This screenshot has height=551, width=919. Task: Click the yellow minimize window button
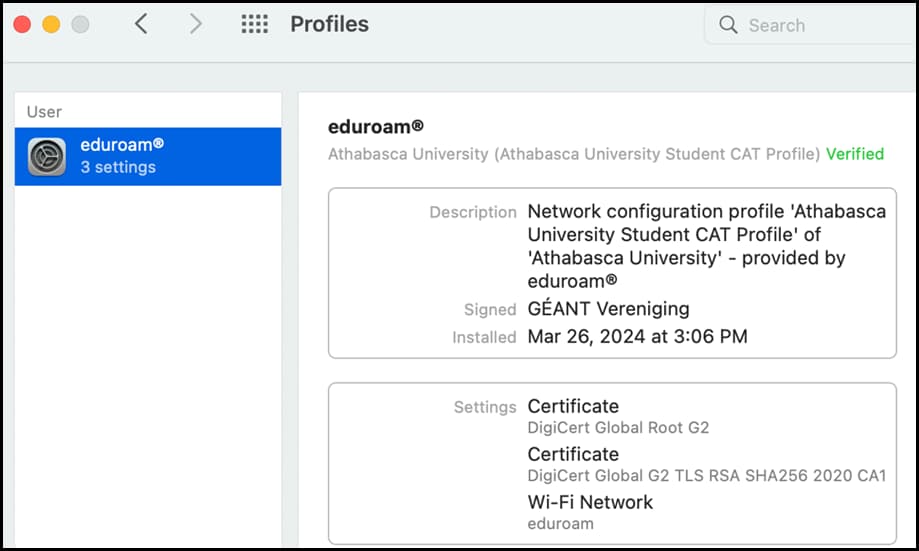tap(51, 25)
